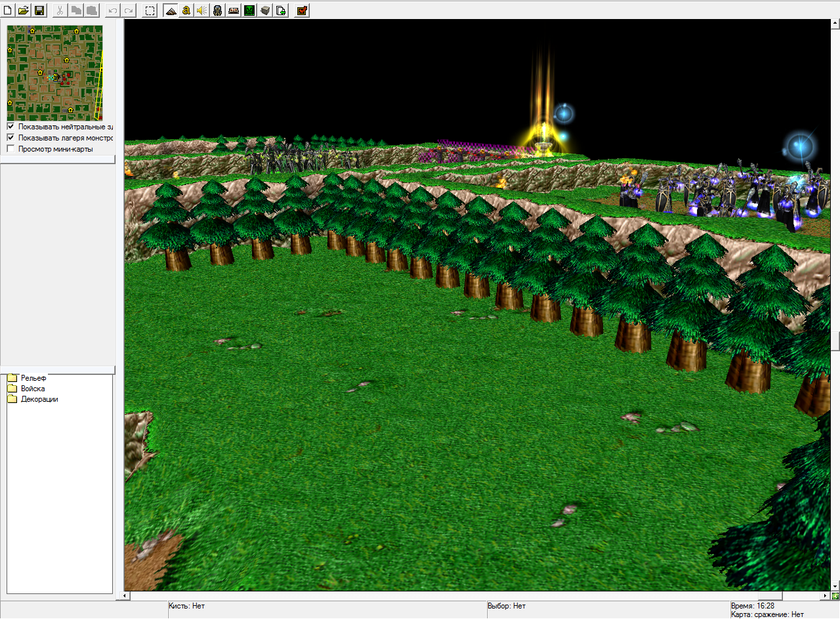Toggle the "Показывать лагеря монстров" checkbox

pyautogui.click(x=10, y=138)
